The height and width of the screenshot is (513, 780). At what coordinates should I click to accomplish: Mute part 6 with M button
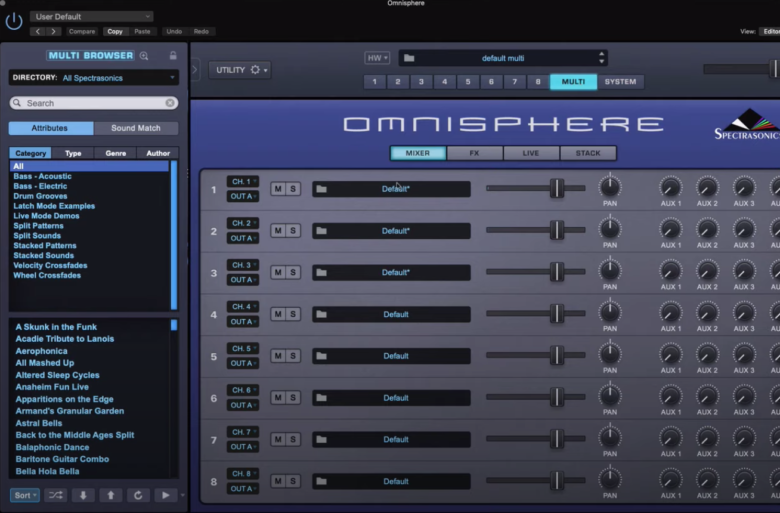(278, 398)
